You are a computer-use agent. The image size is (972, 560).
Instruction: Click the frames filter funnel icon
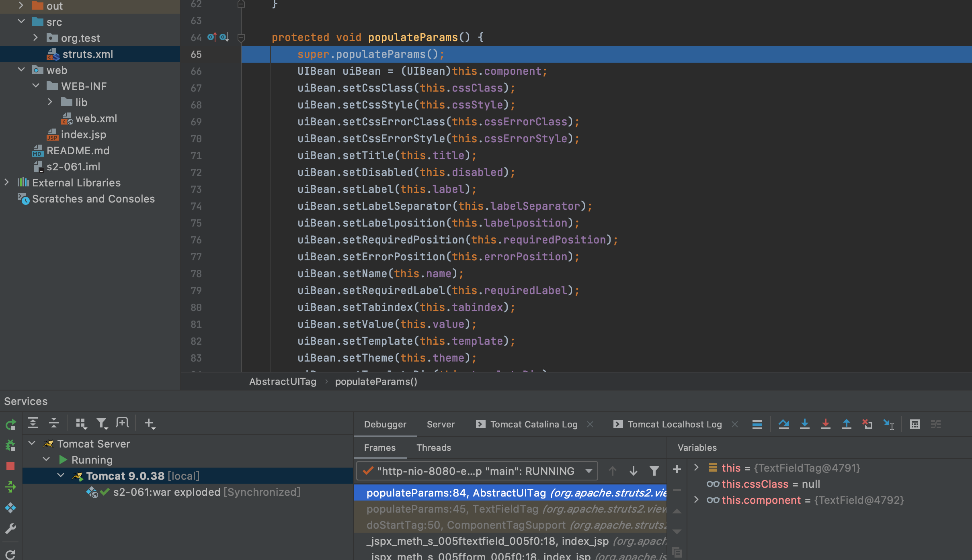[654, 471]
